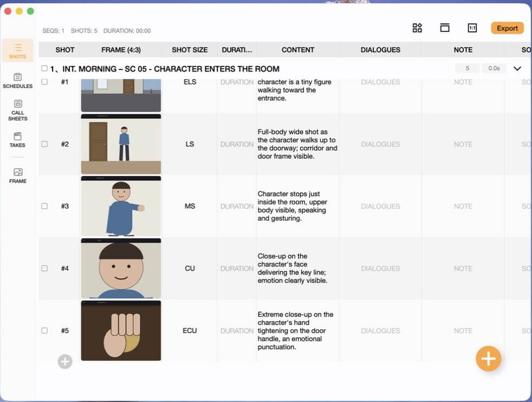Click the dialogues field of shot #4

point(380,268)
